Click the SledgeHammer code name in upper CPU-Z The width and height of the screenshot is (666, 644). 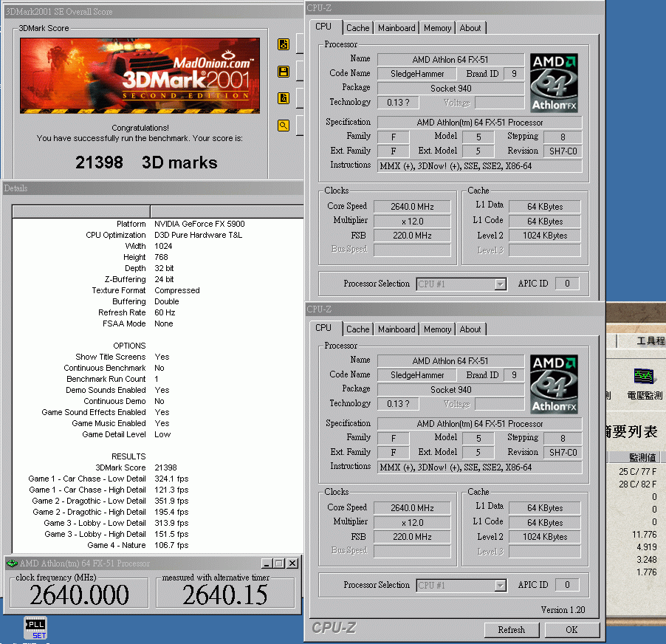pos(417,74)
